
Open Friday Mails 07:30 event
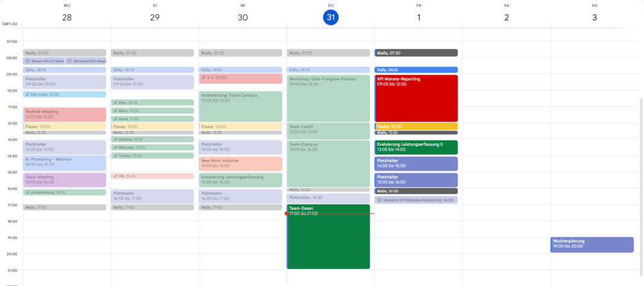coord(416,53)
